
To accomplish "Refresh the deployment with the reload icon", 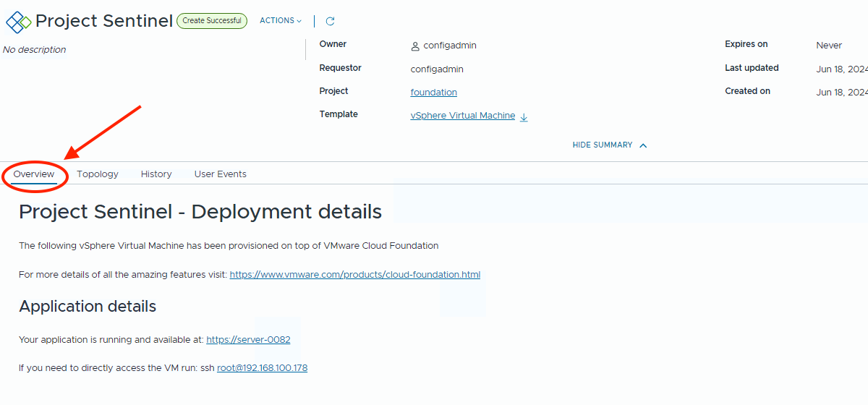I will click(331, 22).
